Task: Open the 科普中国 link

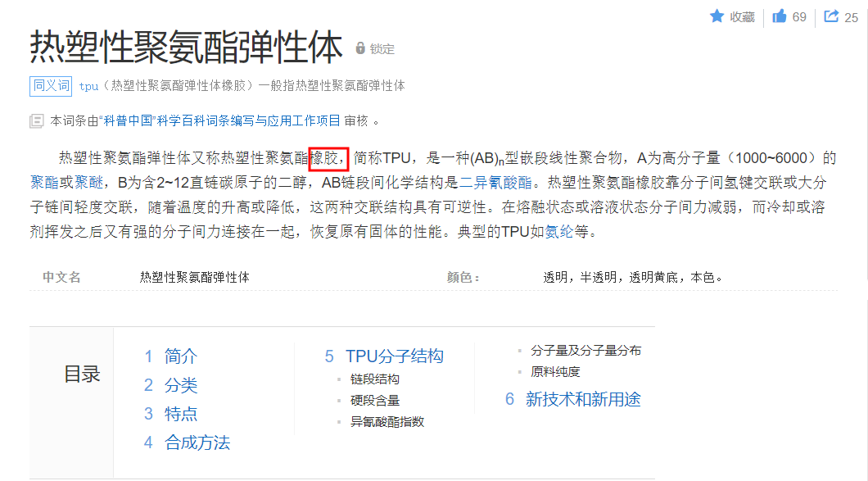Action: point(126,120)
